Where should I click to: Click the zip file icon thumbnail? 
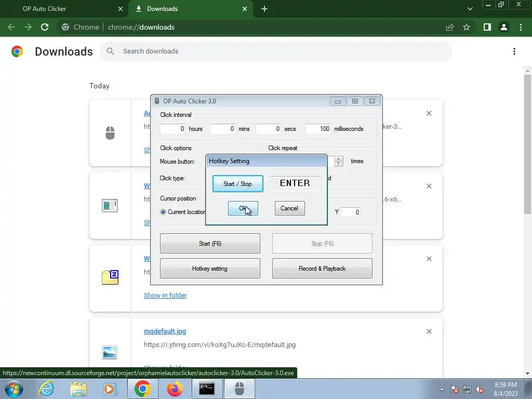(110, 277)
